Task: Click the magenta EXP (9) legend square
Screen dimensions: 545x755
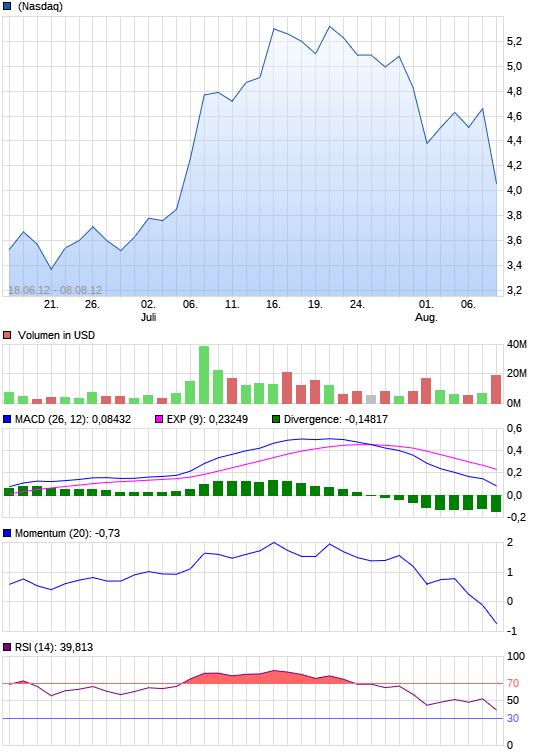Action: point(159,419)
